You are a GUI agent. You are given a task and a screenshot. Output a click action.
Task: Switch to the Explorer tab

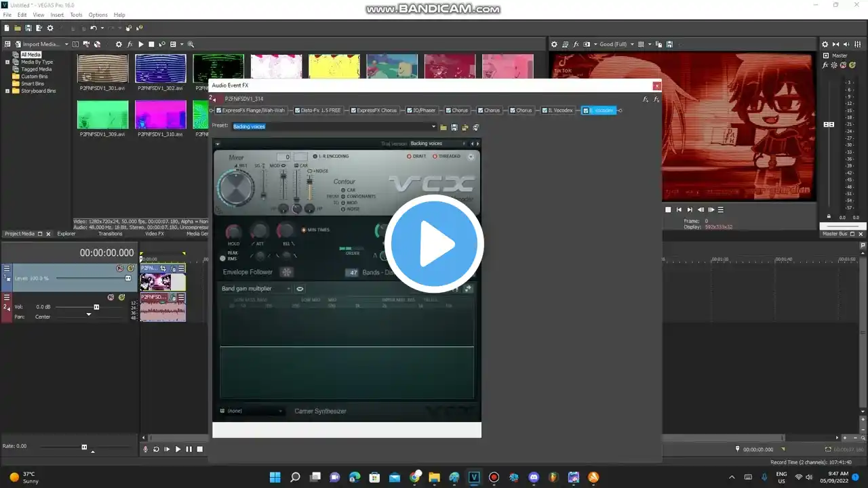pos(66,234)
